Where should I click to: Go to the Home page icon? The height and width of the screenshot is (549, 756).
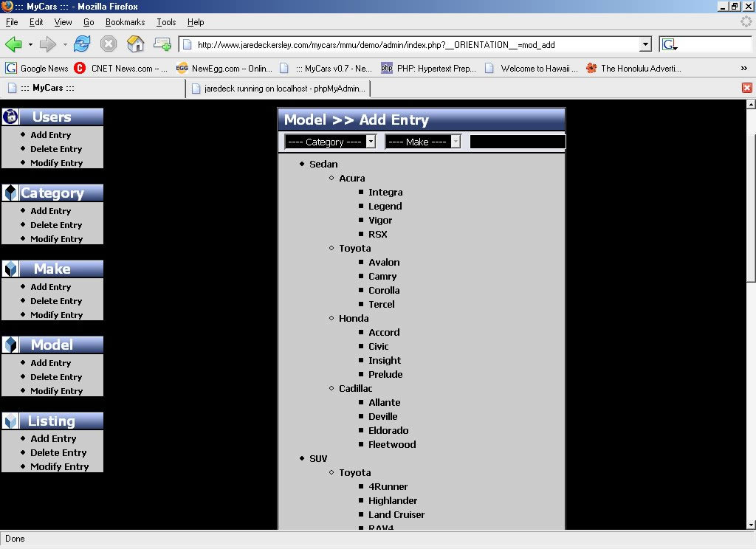pos(136,44)
